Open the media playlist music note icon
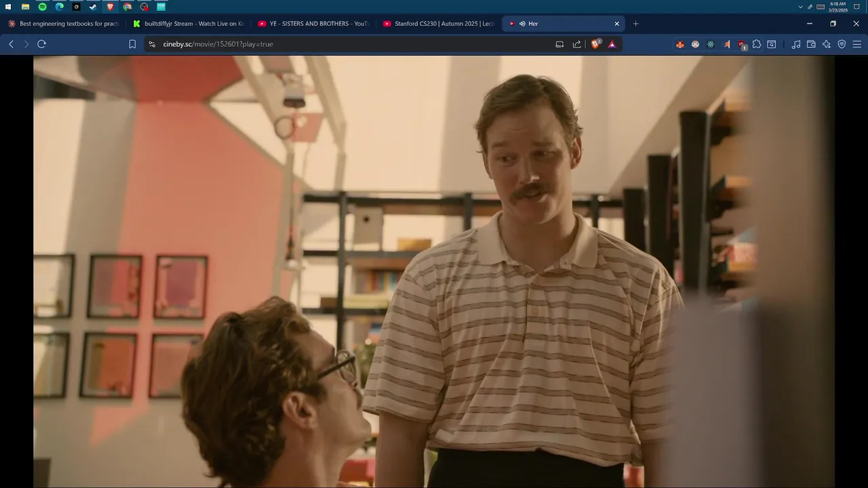The height and width of the screenshot is (488, 868). (796, 44)
